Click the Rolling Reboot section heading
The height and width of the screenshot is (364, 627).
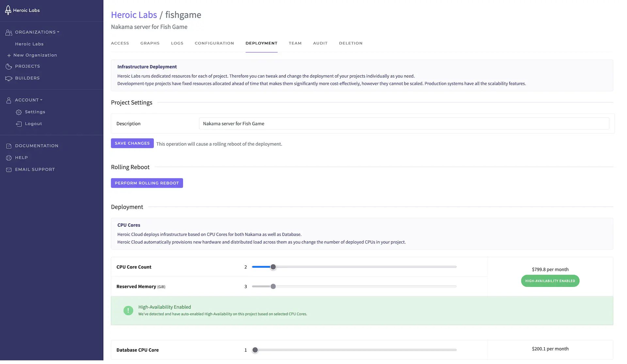point(130,167)
